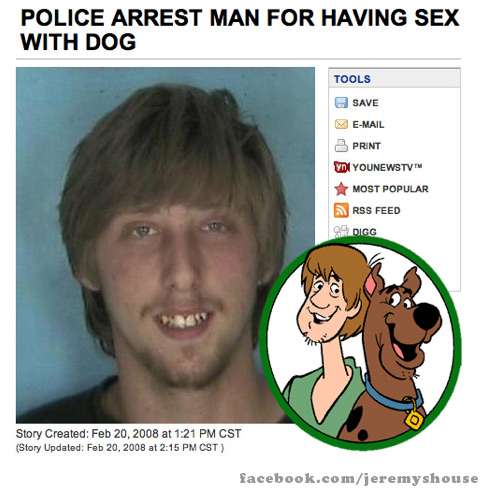Click the Digg icon
Screen dimensions: 481x488
tap(341, 231)
